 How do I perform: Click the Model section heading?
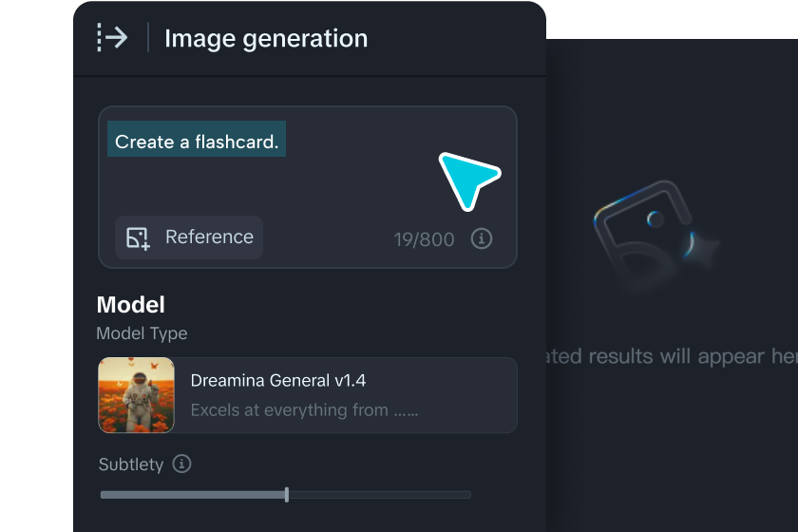(131, 304)
